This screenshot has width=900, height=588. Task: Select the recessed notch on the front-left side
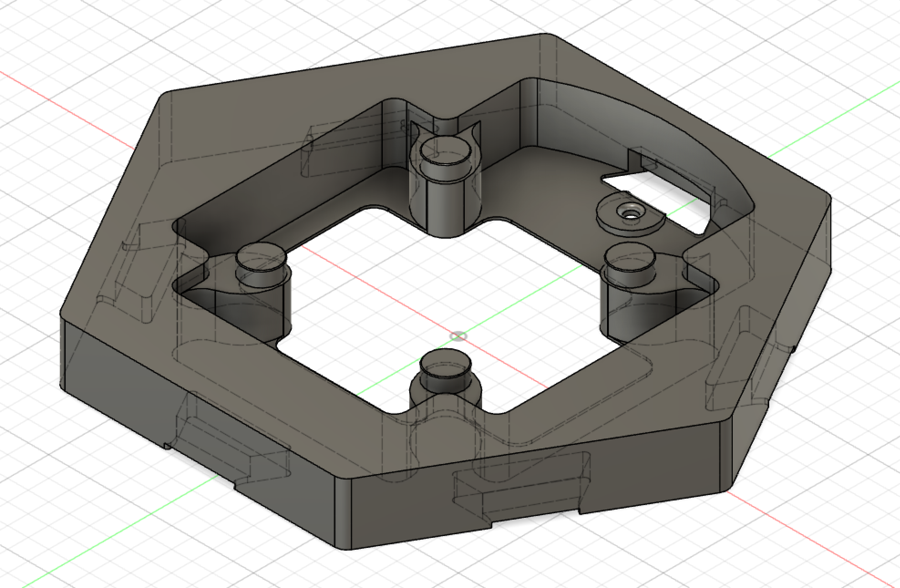(237, 451)
